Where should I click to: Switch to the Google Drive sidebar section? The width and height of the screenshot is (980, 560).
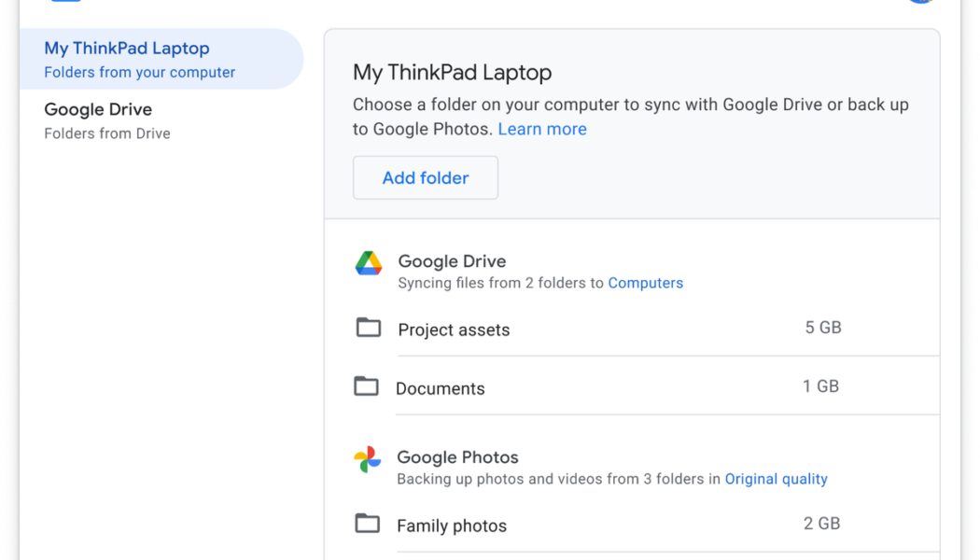98,109
